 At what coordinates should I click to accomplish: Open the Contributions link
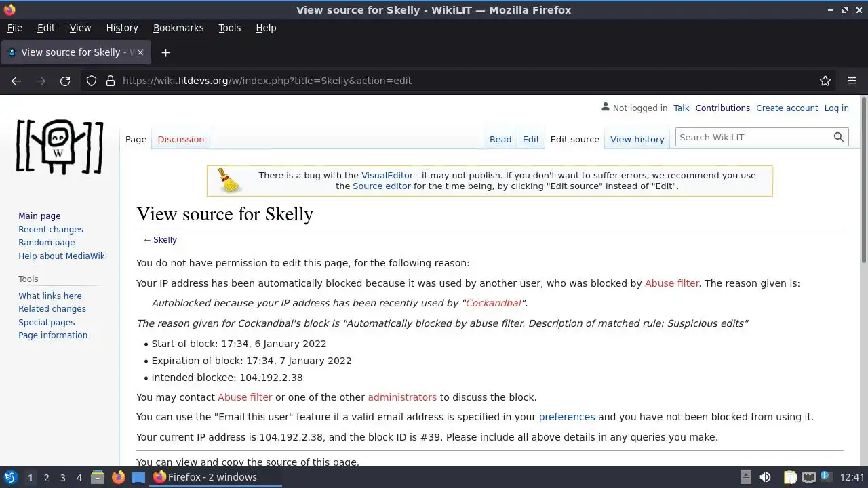[722, 108]
